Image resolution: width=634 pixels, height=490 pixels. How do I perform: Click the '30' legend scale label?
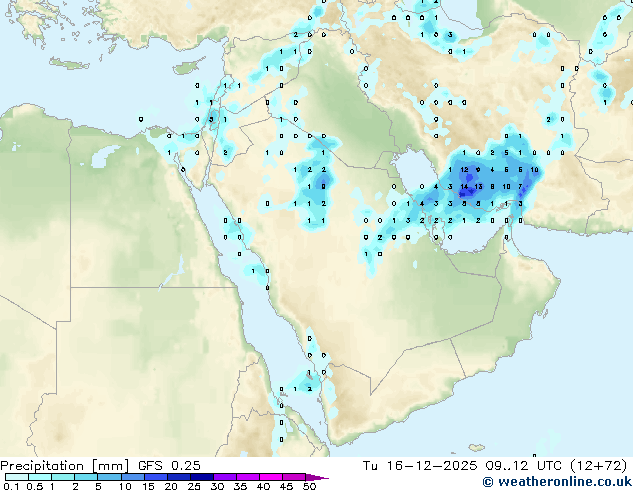(x=217, y=486)
